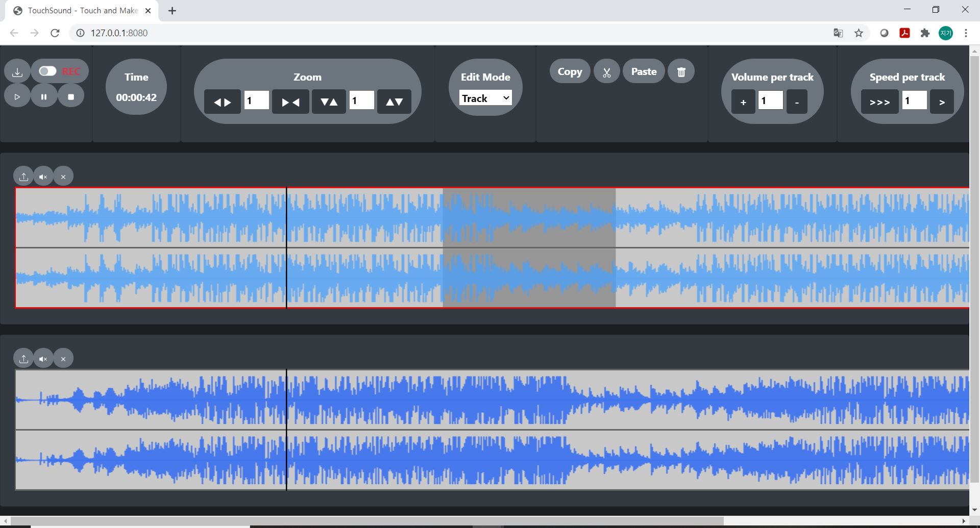Click the Copy button
Image resolution: width=980 pixels, height=528 pixels.
point(570,71)
